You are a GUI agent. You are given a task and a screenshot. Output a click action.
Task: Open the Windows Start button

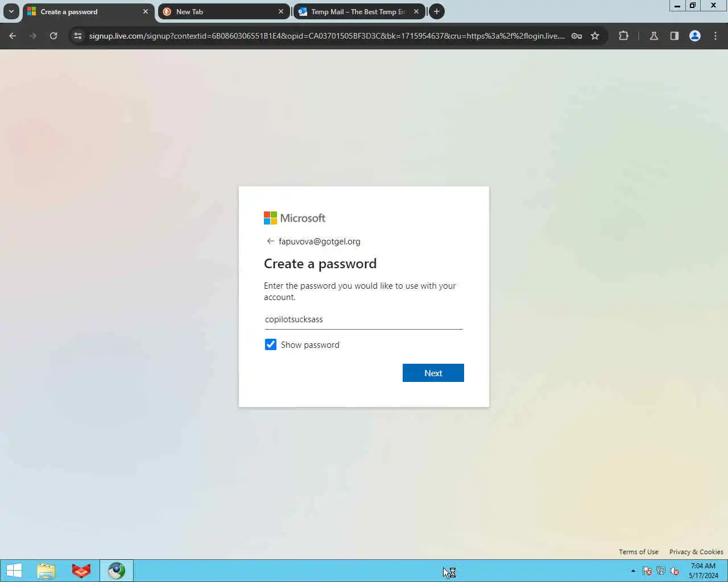pos(14,571)
